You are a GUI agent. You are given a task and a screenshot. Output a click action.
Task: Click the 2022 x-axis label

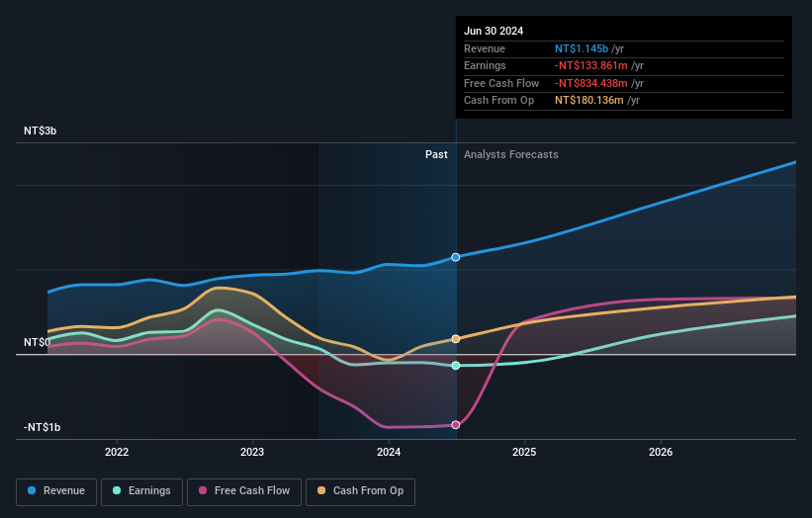point(117,452)
